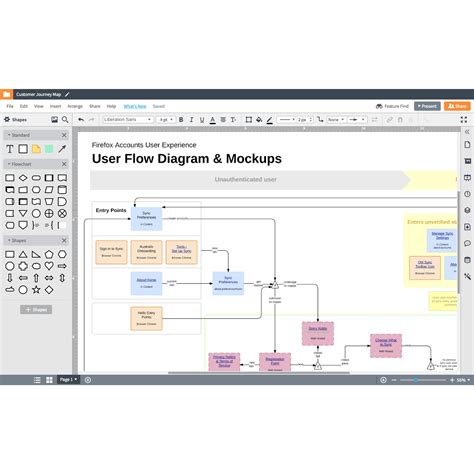Screen dimensions: 474x474
Task: Click the fullscreen icon in the toolbar
Action: [464, 119]
